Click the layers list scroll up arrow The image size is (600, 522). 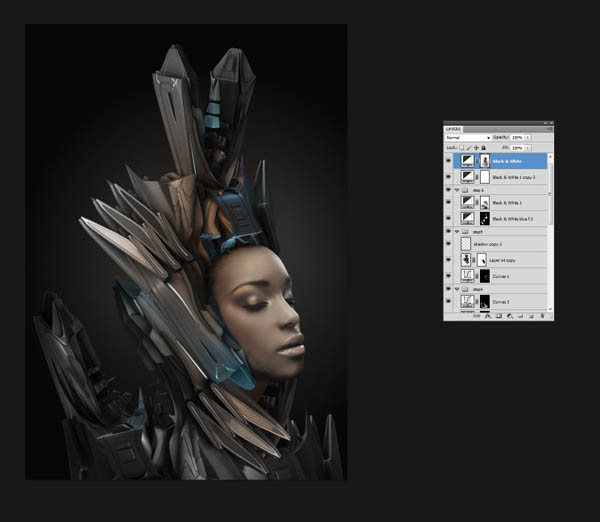tap(550, 157)
